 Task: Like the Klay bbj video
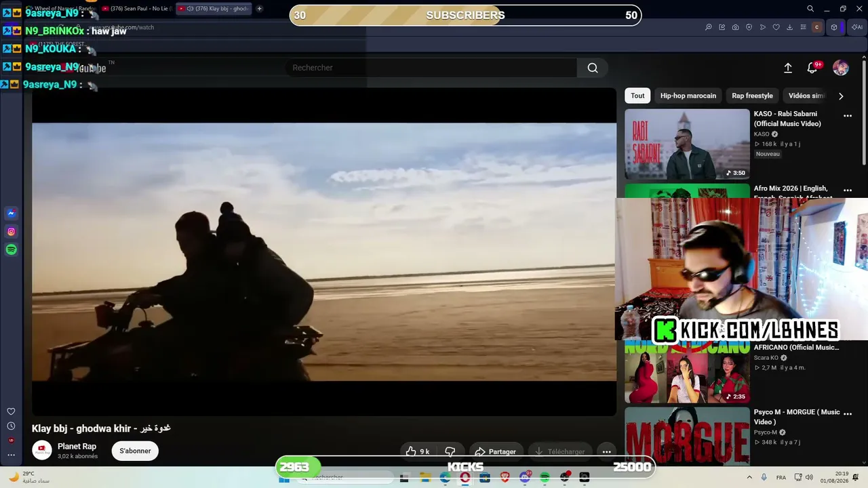coord(418,451)
